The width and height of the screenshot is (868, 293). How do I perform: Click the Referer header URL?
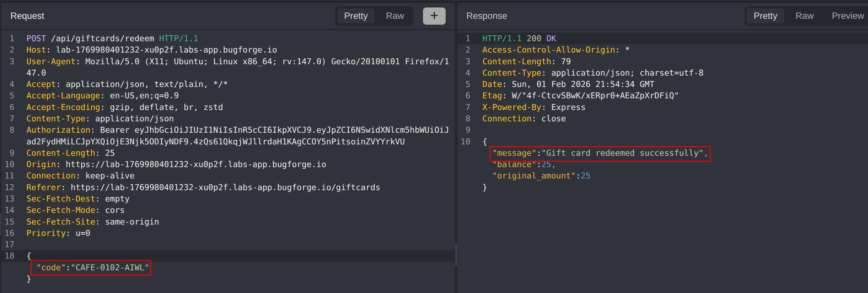(x=225, y=188)
